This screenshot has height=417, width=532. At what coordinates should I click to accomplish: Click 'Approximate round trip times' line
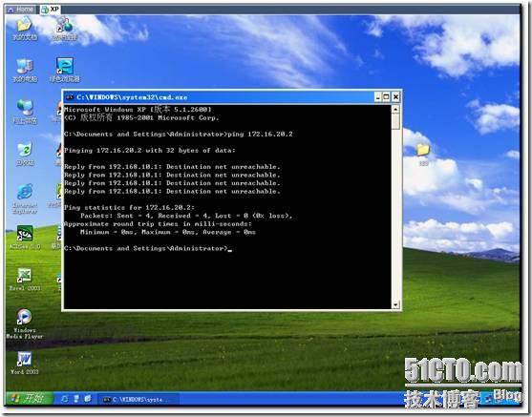tap(158, 223)
